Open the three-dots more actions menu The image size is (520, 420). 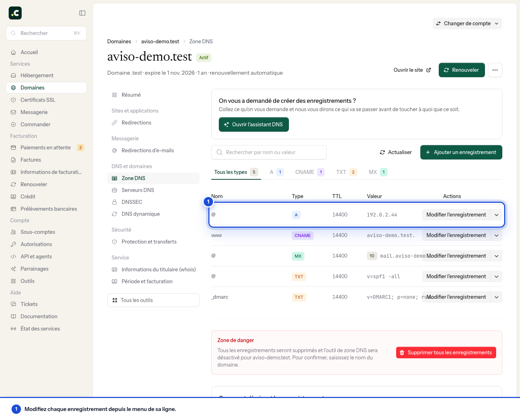495,70
